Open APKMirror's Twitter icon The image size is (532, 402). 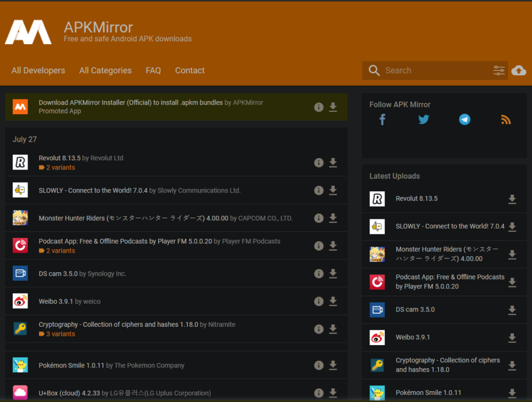(x=423, y=119)
